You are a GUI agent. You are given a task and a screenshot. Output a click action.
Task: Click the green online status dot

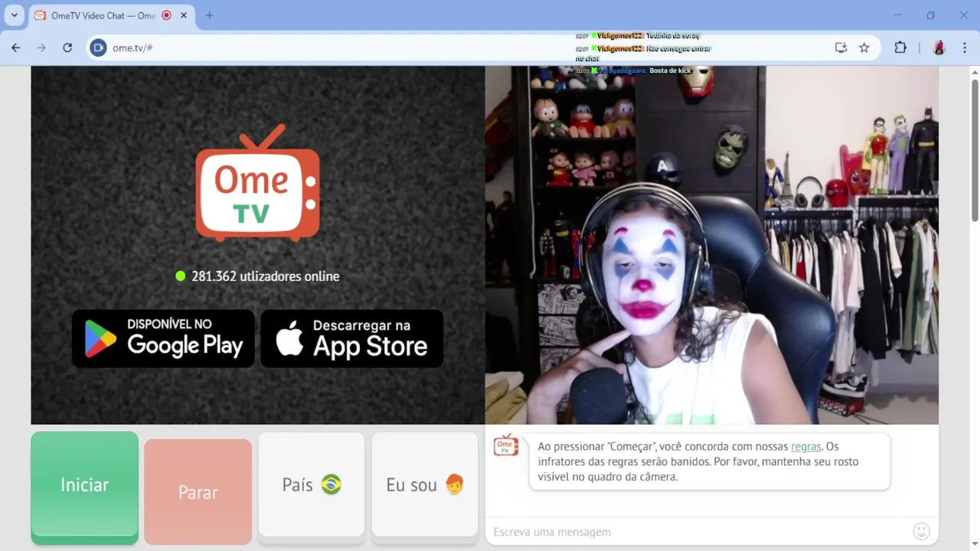(x=181, y=276)
